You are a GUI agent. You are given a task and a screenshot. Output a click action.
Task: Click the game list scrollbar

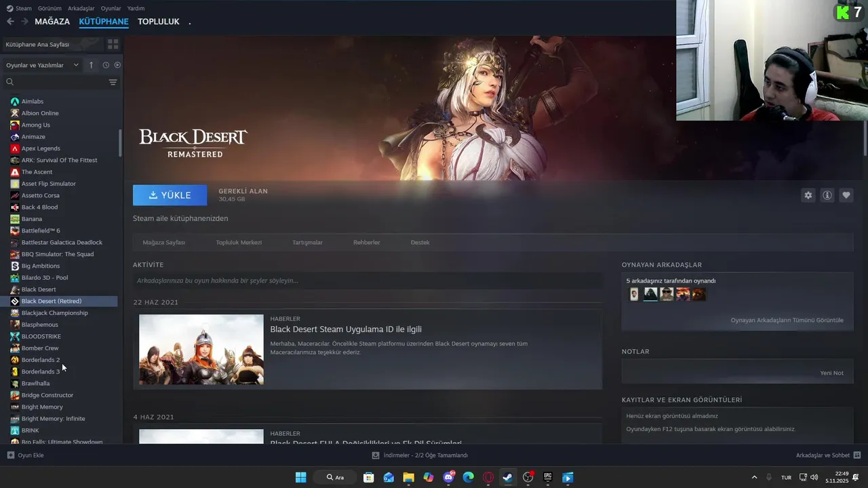pos(120,144)
